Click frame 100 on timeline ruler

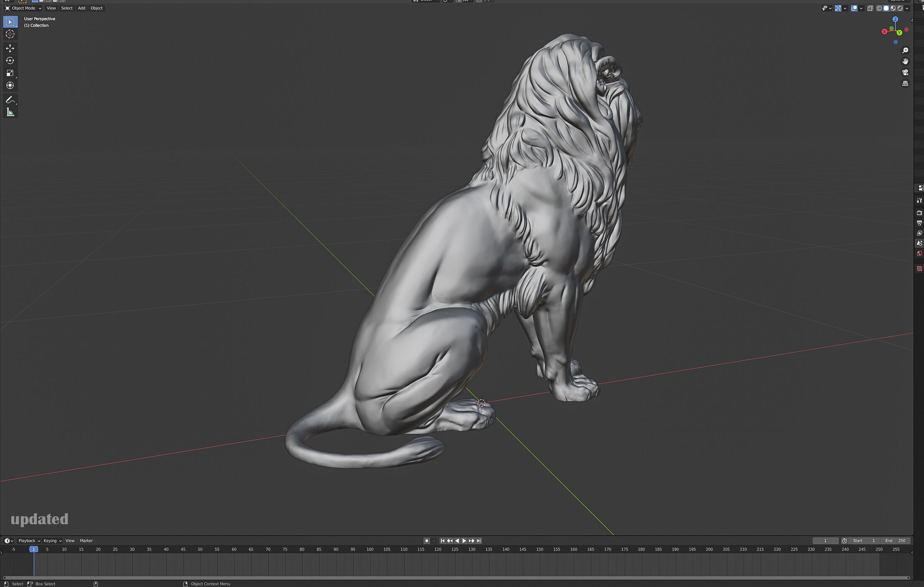click(x=370, y=549)
